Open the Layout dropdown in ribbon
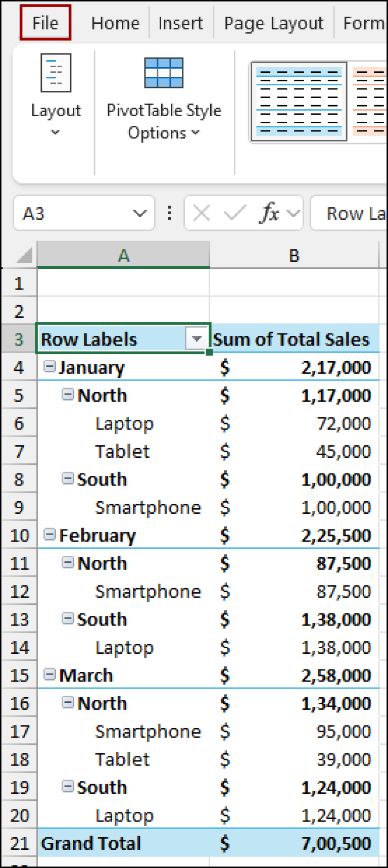388x868 pixels. tap(56, 96)
